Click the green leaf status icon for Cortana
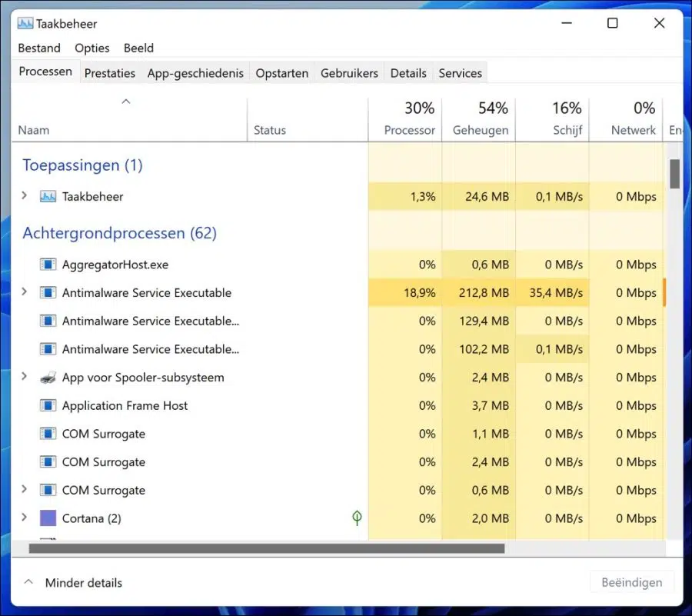This screenshot has height=616, width=692. (357, 518)
